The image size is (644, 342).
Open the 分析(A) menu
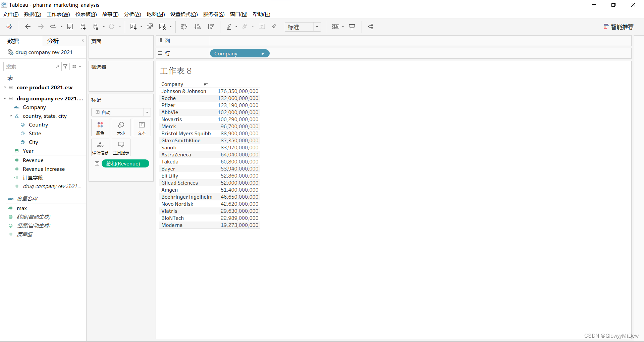pyautogui.click(x=132, y=14)
